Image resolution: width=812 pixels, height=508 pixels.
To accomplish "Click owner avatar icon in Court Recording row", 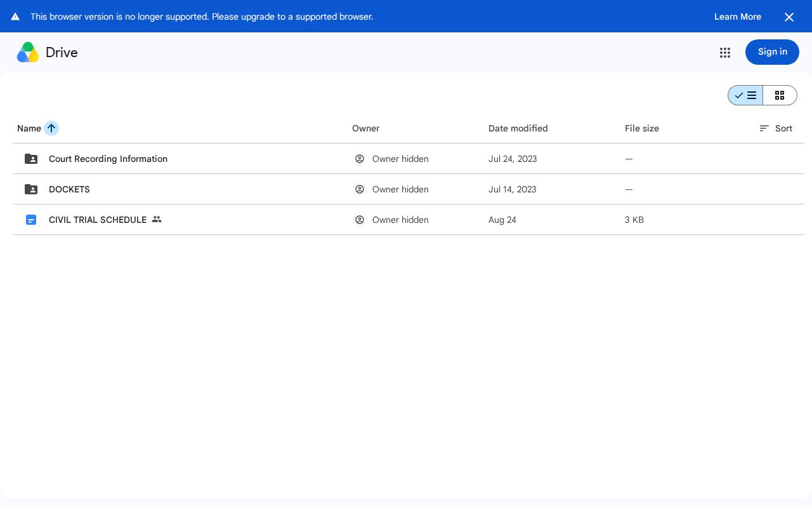I will [x=360, y=159].
